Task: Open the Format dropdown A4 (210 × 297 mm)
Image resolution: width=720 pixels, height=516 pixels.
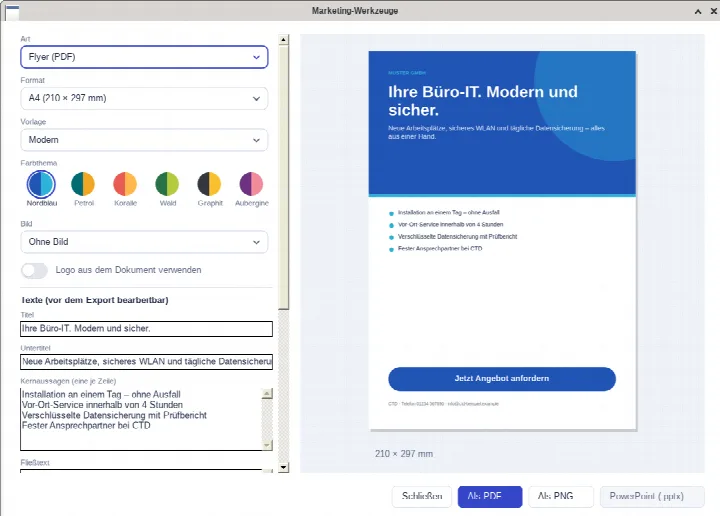Action: pyautogui.click(x=144, y=98)
